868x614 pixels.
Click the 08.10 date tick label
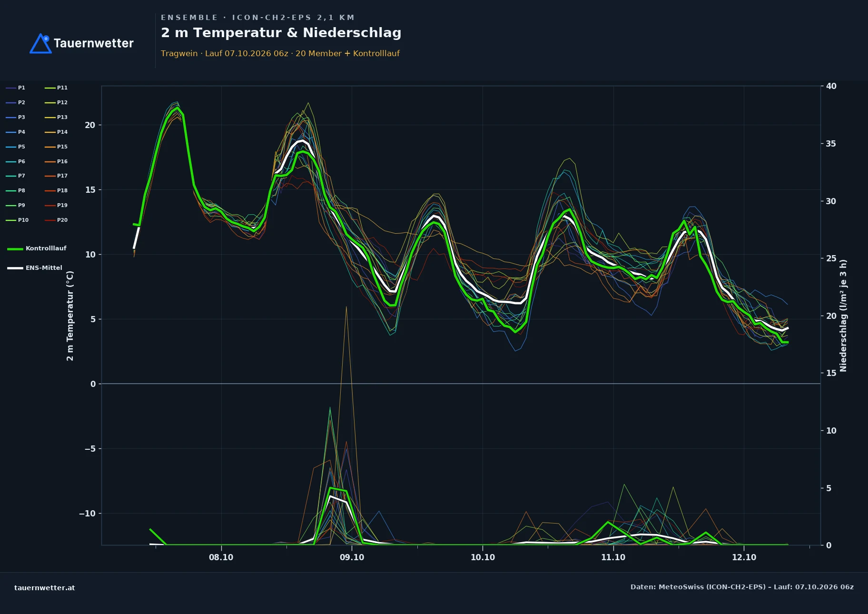pos(221,557)
